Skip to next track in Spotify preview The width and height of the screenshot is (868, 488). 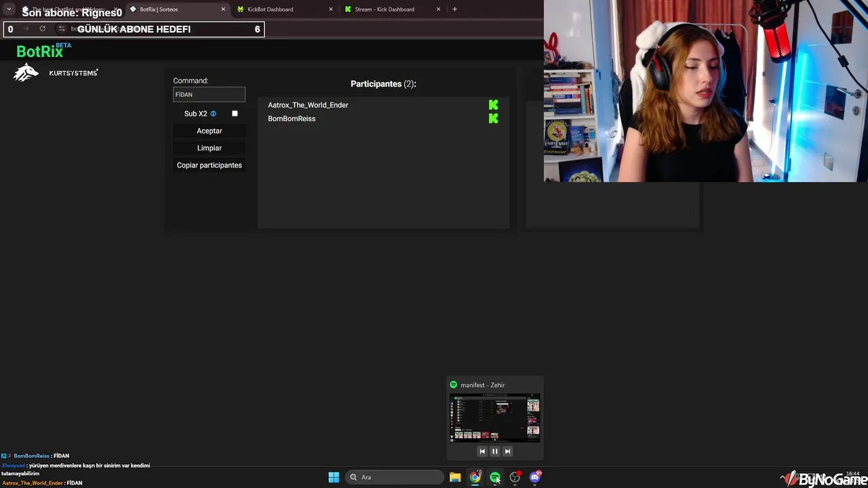point(507,451)
